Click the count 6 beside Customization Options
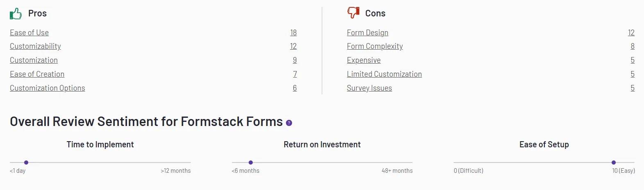 [x=295, y=88]
